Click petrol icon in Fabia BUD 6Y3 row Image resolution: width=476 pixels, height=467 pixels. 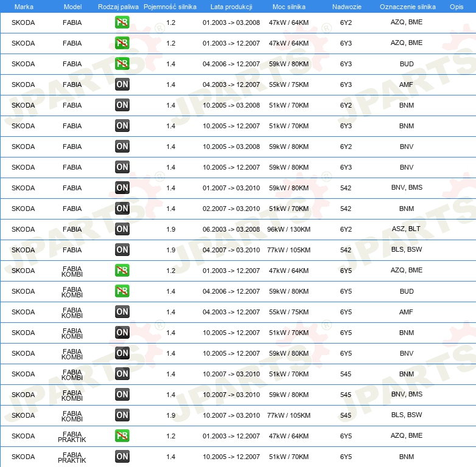tap(122, 64)
